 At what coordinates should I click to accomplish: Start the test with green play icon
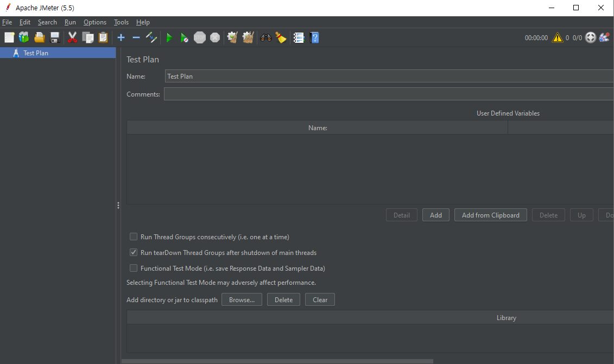pyautogui.click(x=169, y=37)
